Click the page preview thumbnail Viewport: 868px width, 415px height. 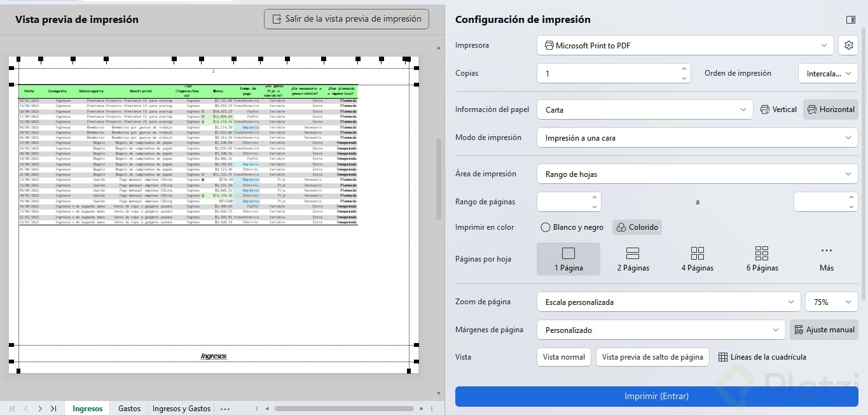[x=214, y=215]
